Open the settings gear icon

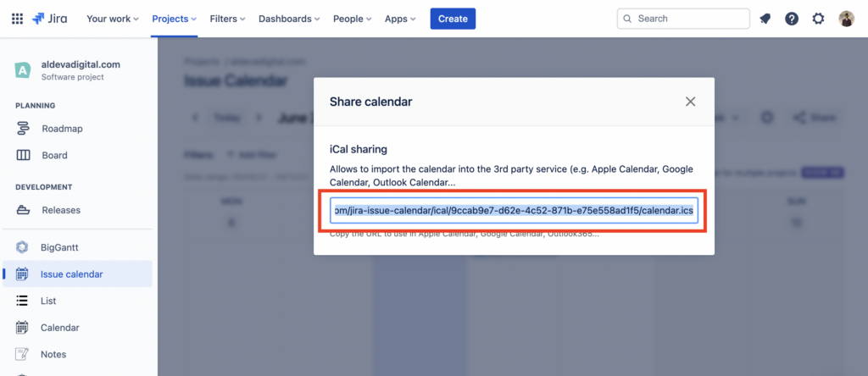tap(818, 19)
